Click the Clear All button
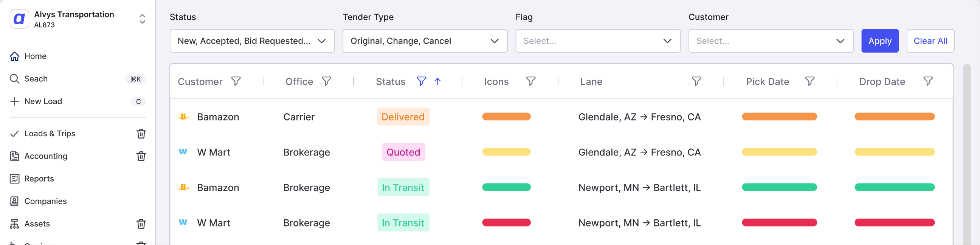The height and width of the screenshot is (245, 980). point(930,41)
